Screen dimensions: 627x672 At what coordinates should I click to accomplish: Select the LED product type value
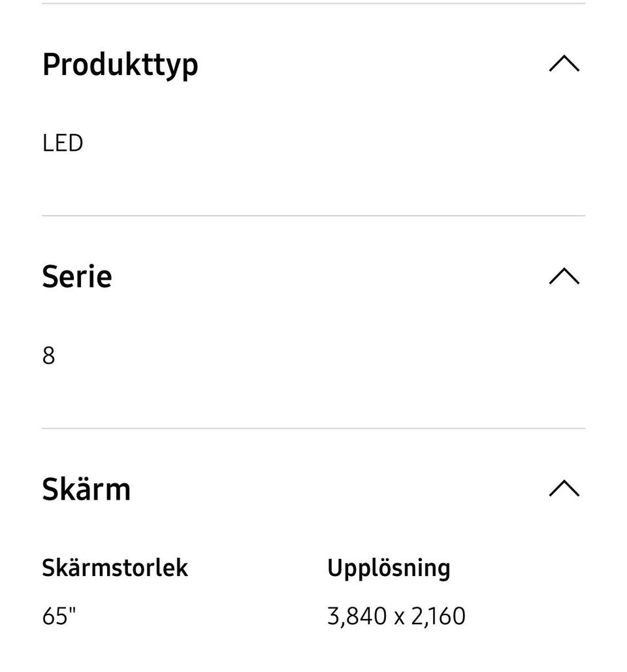(x=63, y=143)
